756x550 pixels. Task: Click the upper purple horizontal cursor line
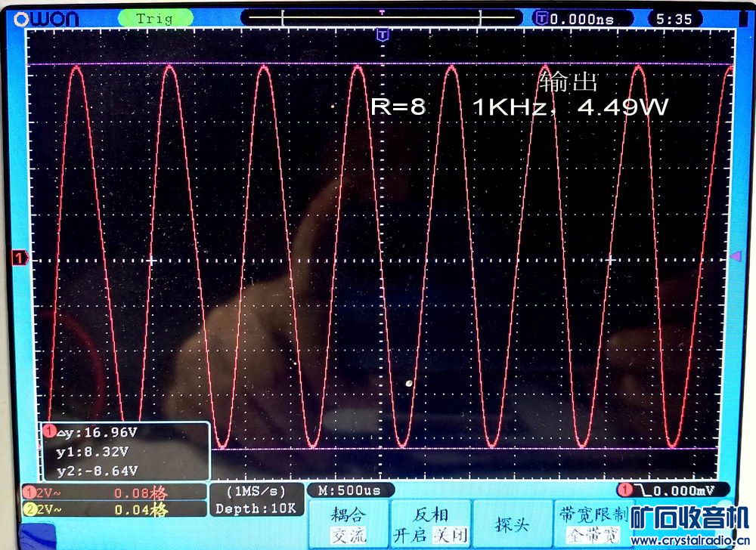coord(381,64)
